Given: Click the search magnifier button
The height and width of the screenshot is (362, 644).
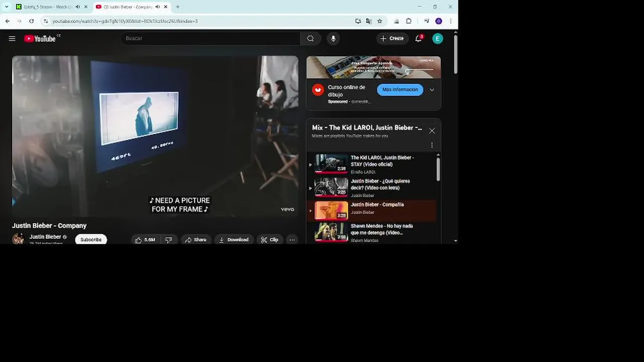Looking at the screenshot, I should pyautogui.click(x=310, y=39).
